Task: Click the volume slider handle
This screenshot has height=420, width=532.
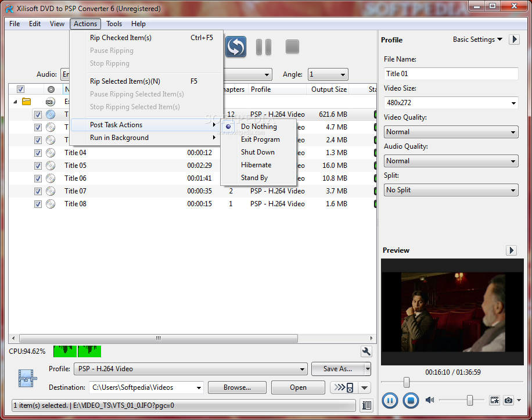Action: point(470,400)
